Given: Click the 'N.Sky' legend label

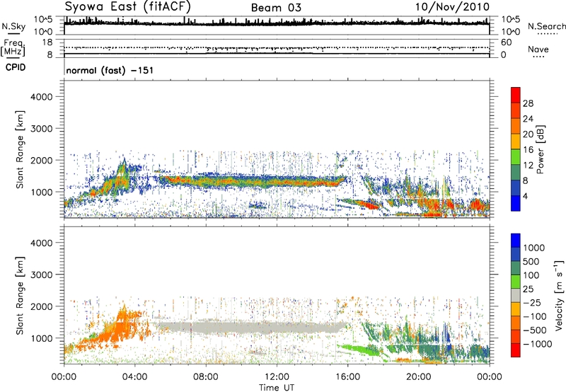Looking at the screenshot, I should click(x=13, y=26).
